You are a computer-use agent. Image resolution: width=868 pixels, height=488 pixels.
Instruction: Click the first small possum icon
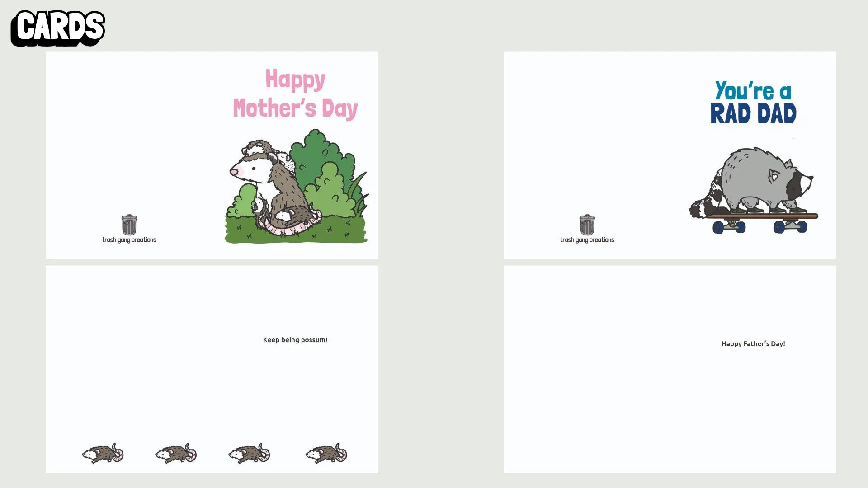click(x=103, y=453)
